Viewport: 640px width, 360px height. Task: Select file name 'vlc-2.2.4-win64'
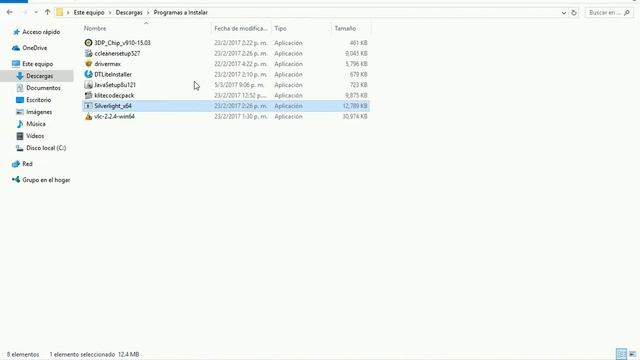click(114, 117)
